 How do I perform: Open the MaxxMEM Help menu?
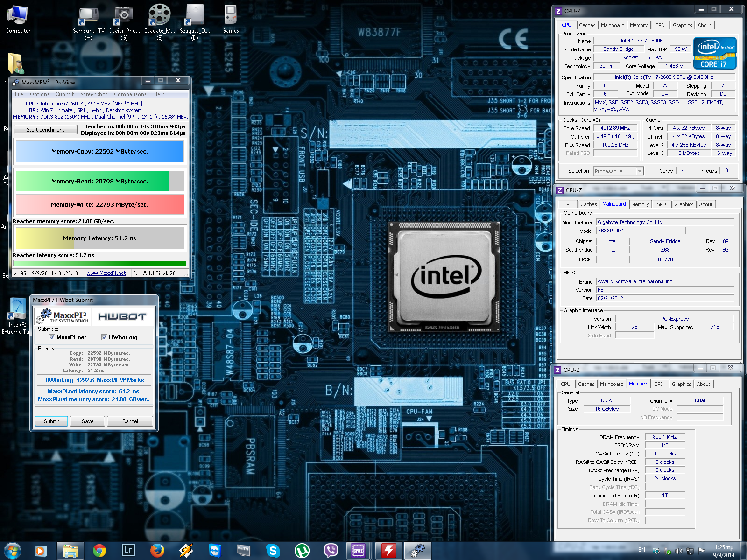pyautogui.click(x=159, y=94)
